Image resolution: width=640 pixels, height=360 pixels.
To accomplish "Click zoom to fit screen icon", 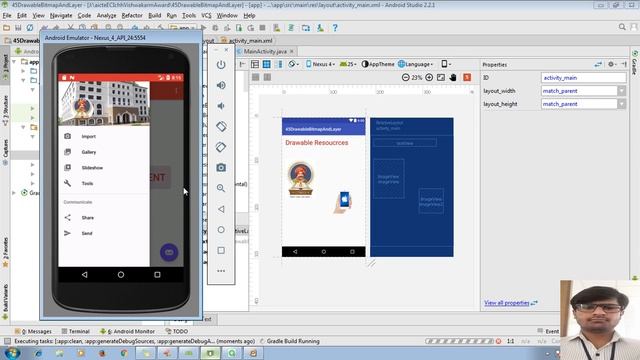I will pyautogui.click(x=441, y=77).
